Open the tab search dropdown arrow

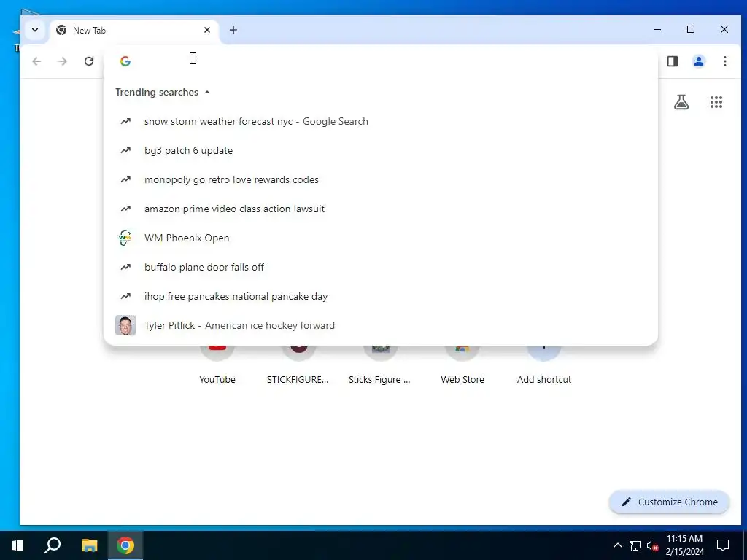[35, 30]
